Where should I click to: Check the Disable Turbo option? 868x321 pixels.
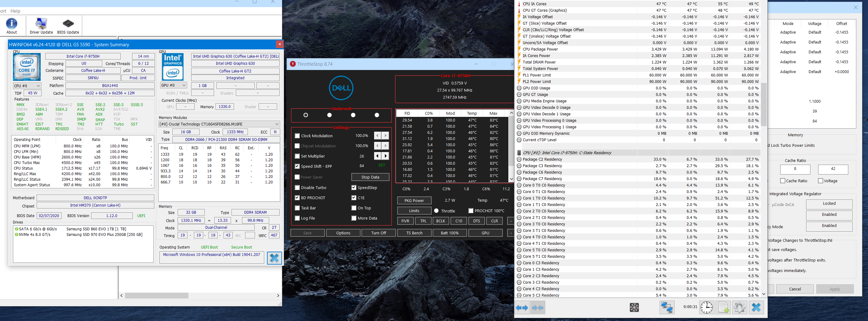pos(297,188)
